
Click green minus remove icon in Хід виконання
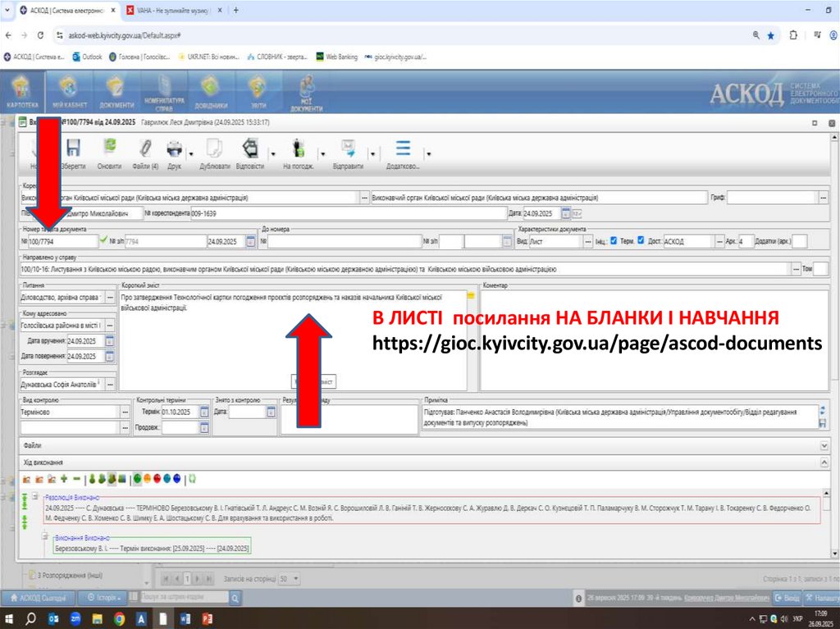[76, 478]
